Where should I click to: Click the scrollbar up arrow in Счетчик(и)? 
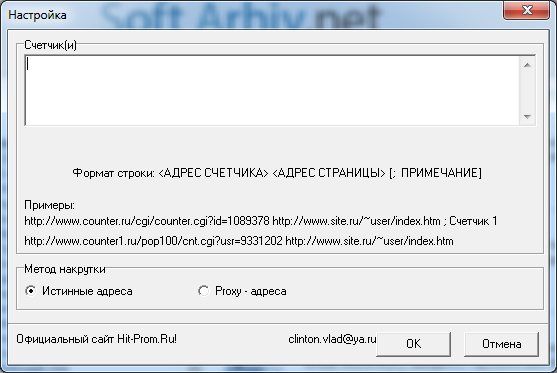tap(527, 65)
